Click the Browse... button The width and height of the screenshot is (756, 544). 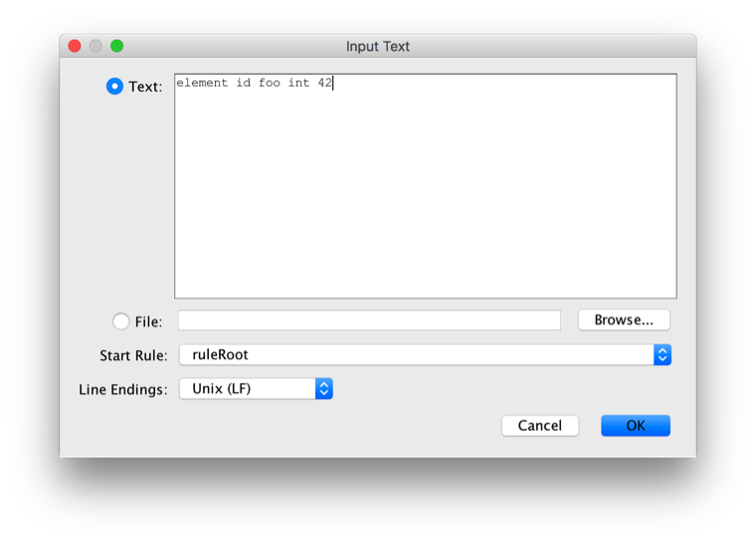click(x=624, y=320)
